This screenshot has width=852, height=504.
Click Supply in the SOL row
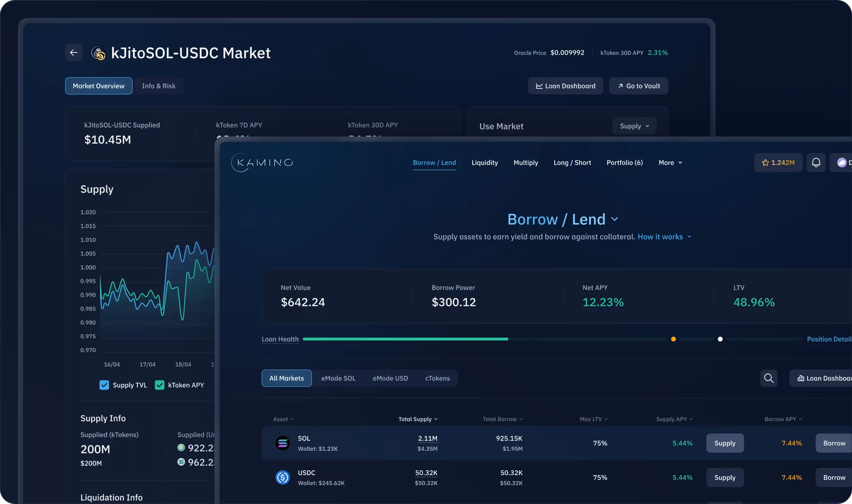(x=725, y=443)
